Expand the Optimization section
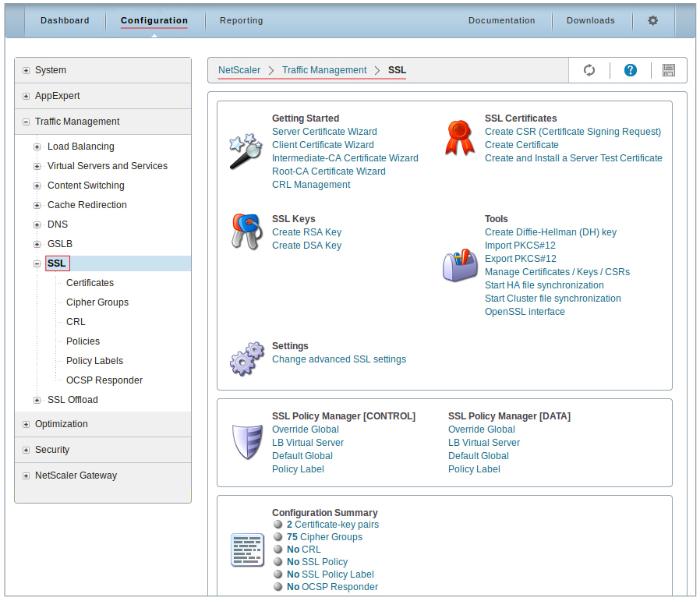This screenshot has height=601, width=700. (x=26, y=425)
